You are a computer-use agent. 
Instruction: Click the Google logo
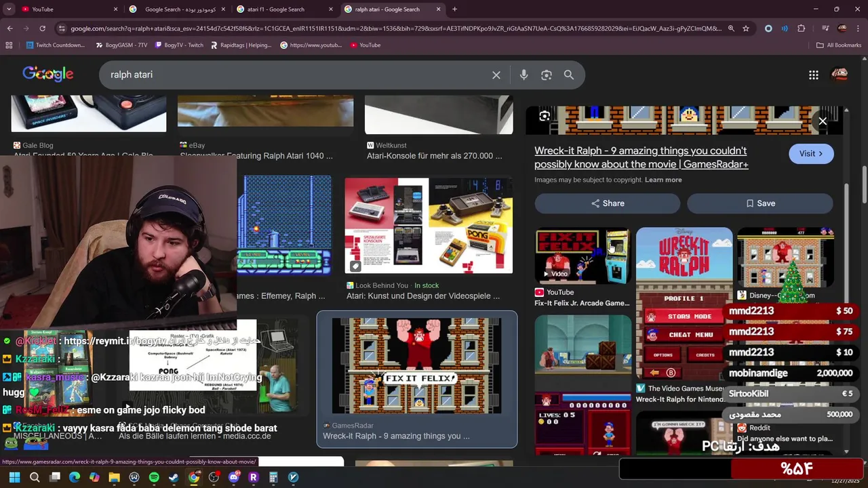coord(48,74)
